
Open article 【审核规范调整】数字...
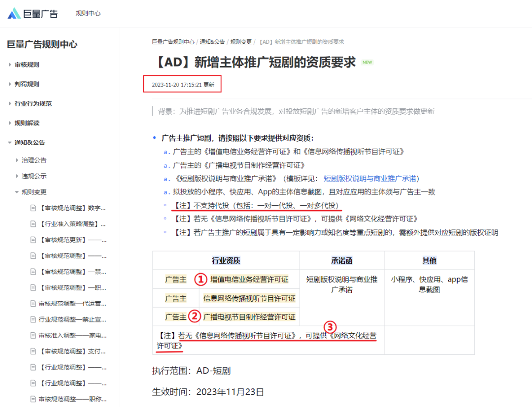point(72,208)
